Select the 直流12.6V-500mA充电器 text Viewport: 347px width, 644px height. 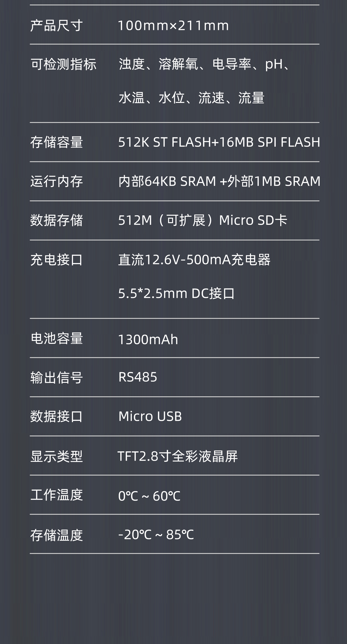point(194,259)
